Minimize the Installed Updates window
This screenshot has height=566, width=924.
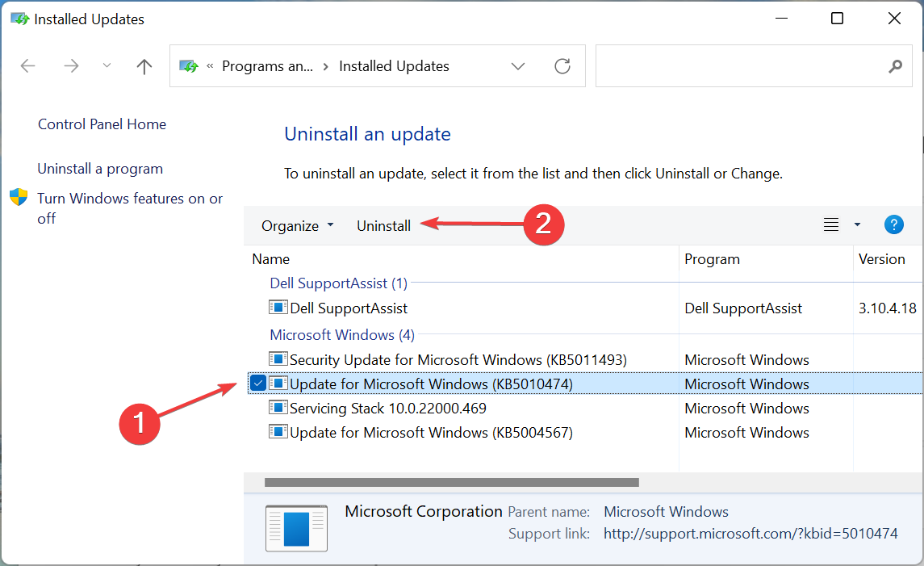781,19
